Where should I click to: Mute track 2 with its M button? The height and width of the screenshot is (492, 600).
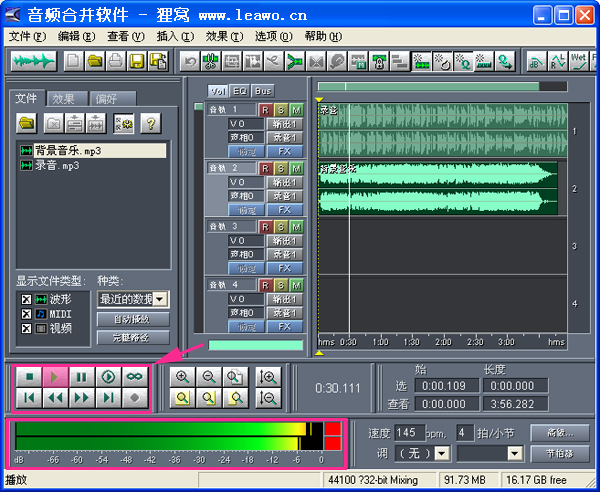tap(296, 169)
